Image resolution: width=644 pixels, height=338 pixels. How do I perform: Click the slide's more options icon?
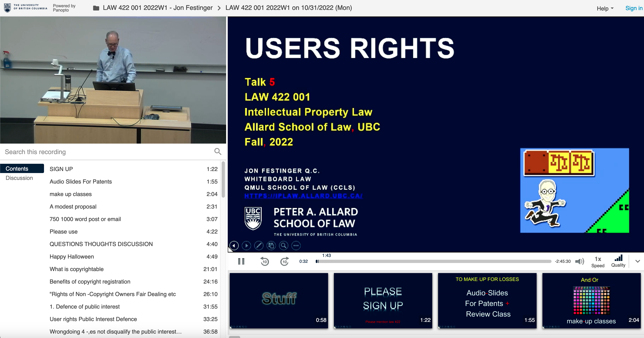point(296,246)
